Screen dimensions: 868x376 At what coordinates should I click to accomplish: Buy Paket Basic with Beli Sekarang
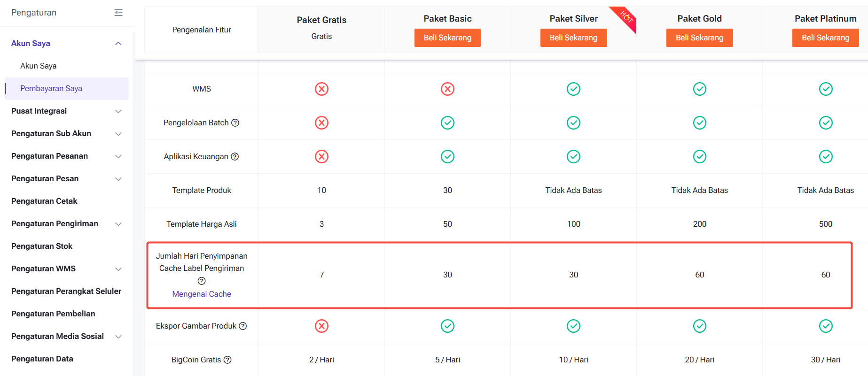447,38
